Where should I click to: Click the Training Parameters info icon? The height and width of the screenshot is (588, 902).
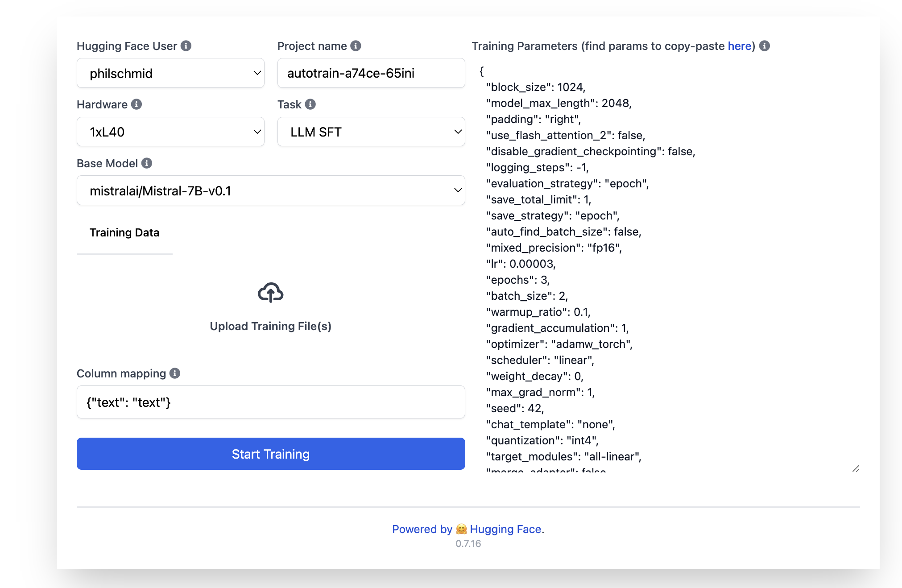click(764, 46)
